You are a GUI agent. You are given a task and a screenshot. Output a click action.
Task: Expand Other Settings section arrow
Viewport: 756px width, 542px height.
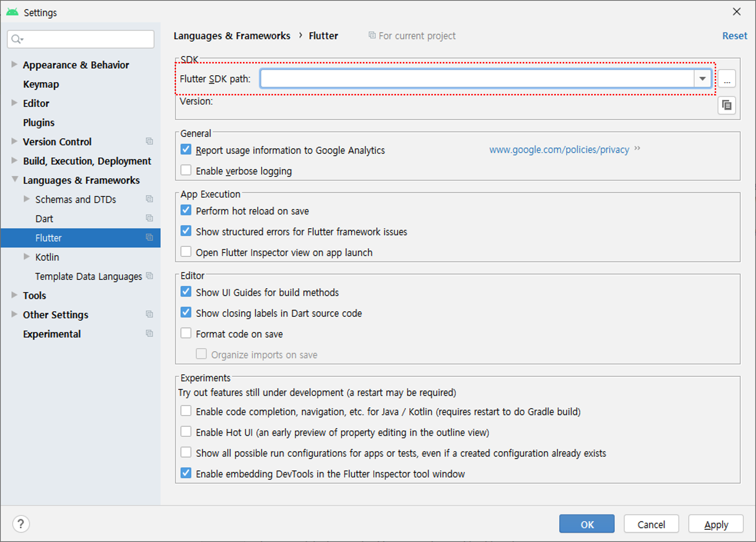coord(14,314)
